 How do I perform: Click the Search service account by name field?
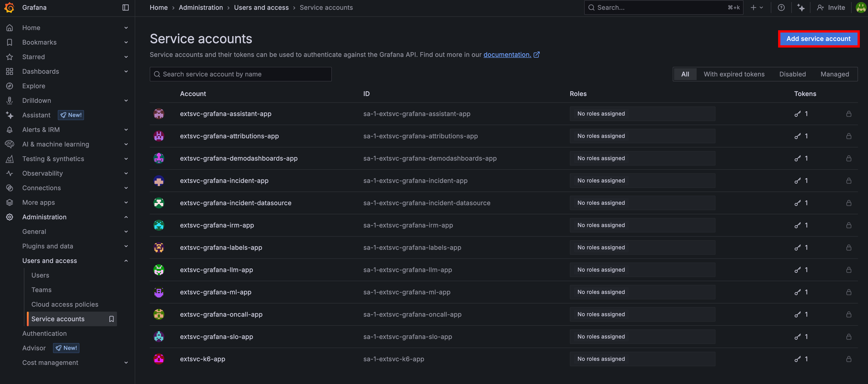point(241,74)
